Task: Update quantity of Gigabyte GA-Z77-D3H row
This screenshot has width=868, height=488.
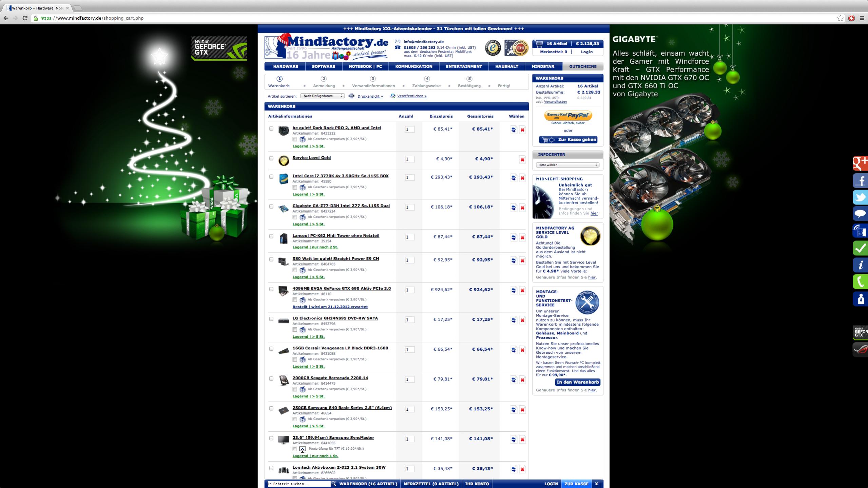Action: (x=514, y=208)
